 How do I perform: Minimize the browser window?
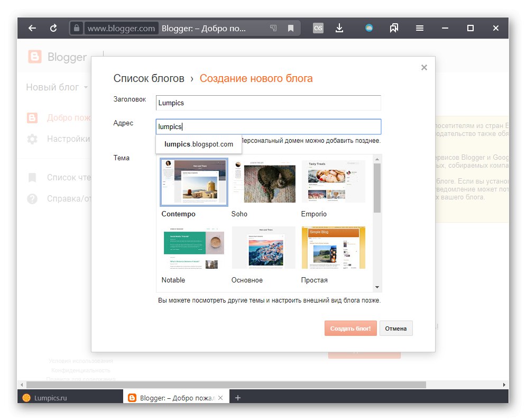tap(445, 28)
